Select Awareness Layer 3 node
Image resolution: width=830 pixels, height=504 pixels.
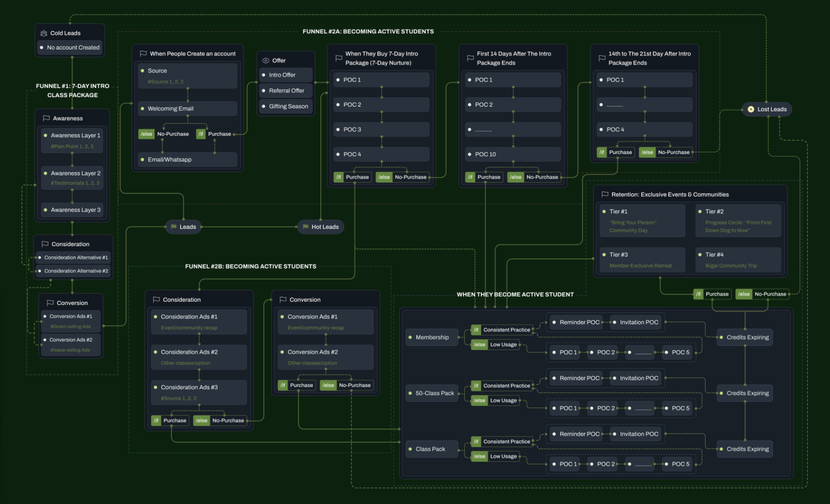[72, 210]
